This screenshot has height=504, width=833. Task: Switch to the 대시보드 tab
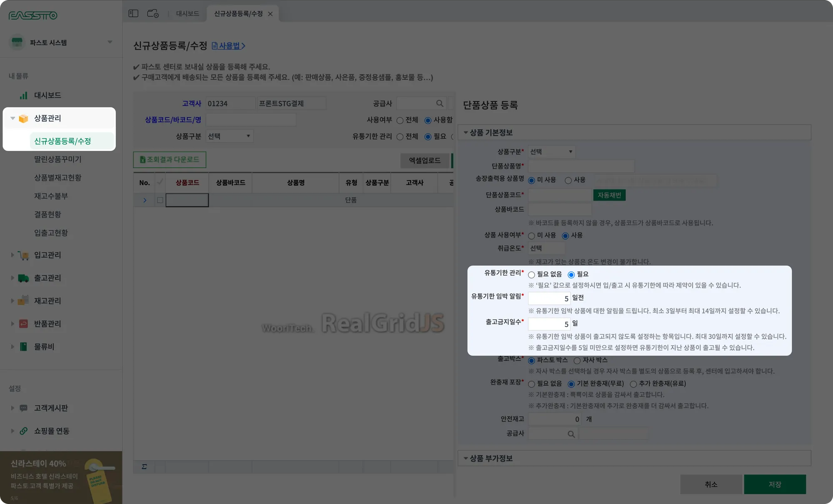point(187,14)
